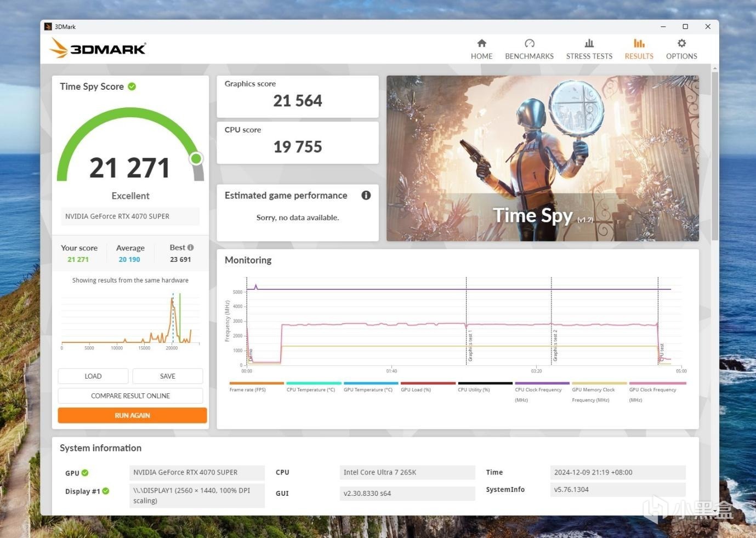Screen dimensions: 756x538
Task: Click the Excellent rating label
Action: point(130,196)
